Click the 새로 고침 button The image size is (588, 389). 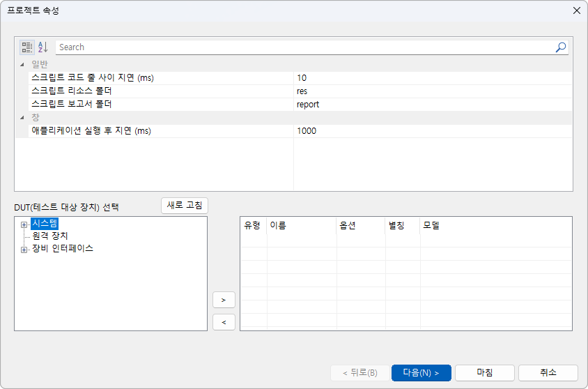(x=185, y=206)
